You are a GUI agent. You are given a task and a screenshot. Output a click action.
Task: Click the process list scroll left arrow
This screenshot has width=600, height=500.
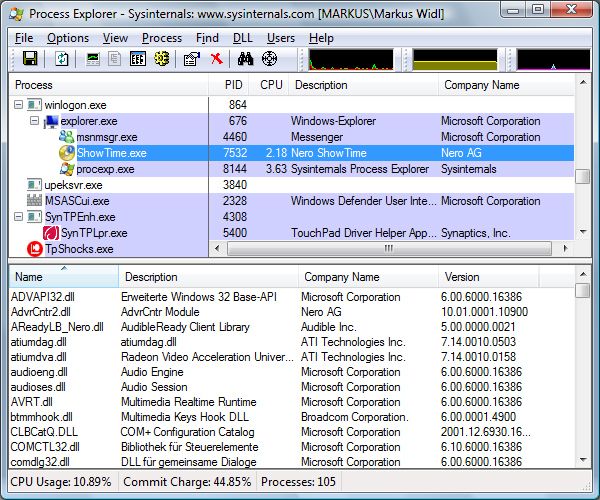(217, 248)
